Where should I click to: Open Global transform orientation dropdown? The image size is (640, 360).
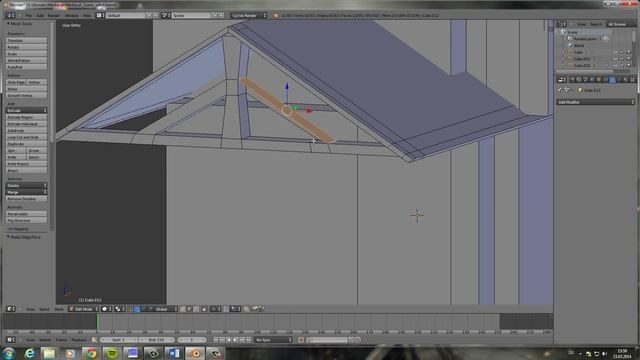click(166, 309)
